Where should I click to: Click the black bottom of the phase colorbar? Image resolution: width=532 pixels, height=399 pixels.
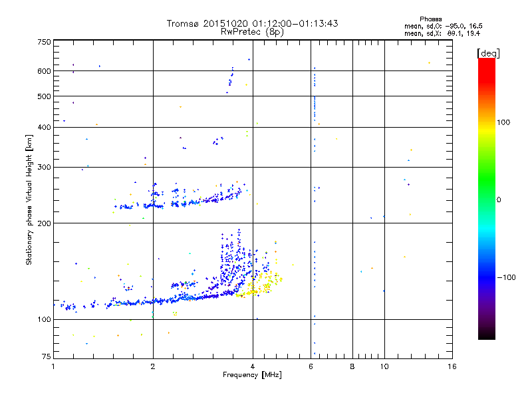click(487, 334)
